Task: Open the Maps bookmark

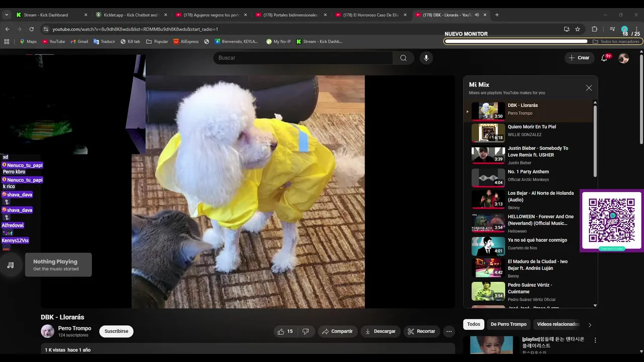Action: (28, 42)
